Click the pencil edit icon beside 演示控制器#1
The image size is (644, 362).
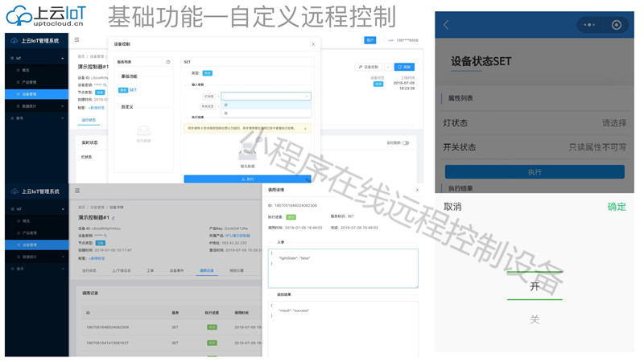pos(114,218)
